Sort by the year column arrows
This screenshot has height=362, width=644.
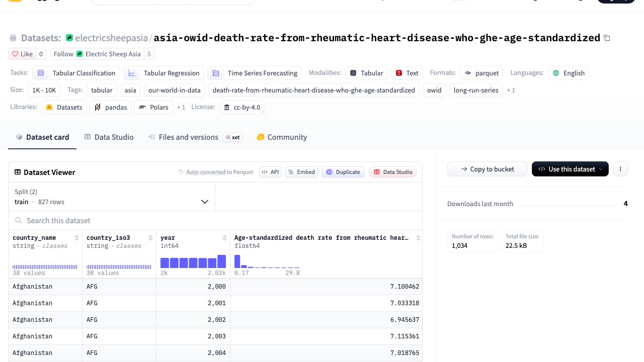(x=224, y=238)
